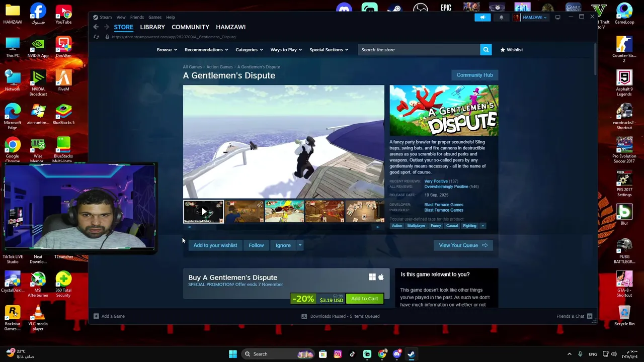Click the Windows platform icon in purchase box

pyautogui.click(x=372, y=277)
